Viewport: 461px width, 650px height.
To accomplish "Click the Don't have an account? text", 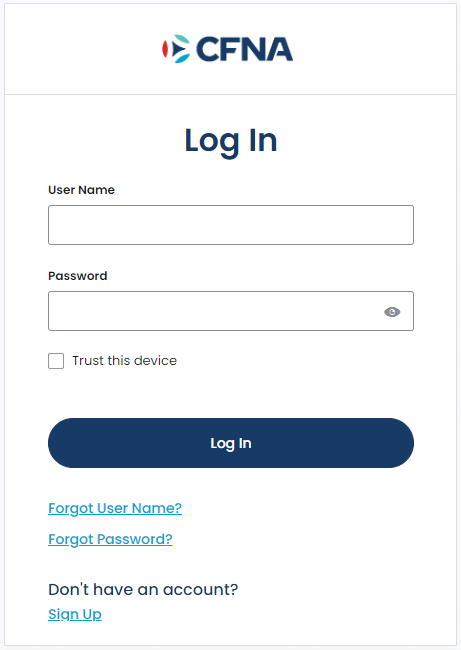I will 143,589.
